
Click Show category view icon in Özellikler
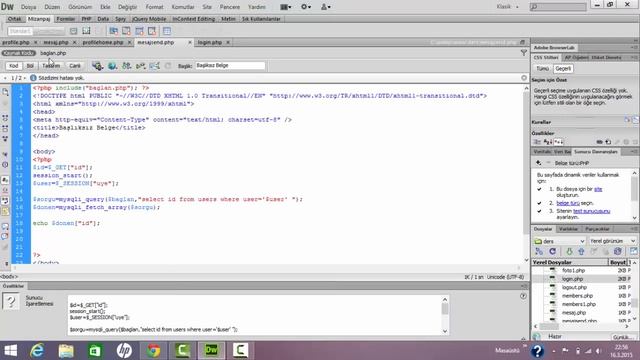(x=537, y=142)
